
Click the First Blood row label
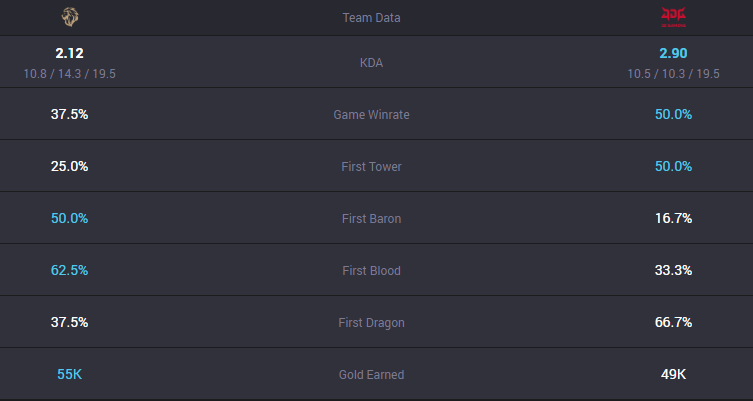371,270
